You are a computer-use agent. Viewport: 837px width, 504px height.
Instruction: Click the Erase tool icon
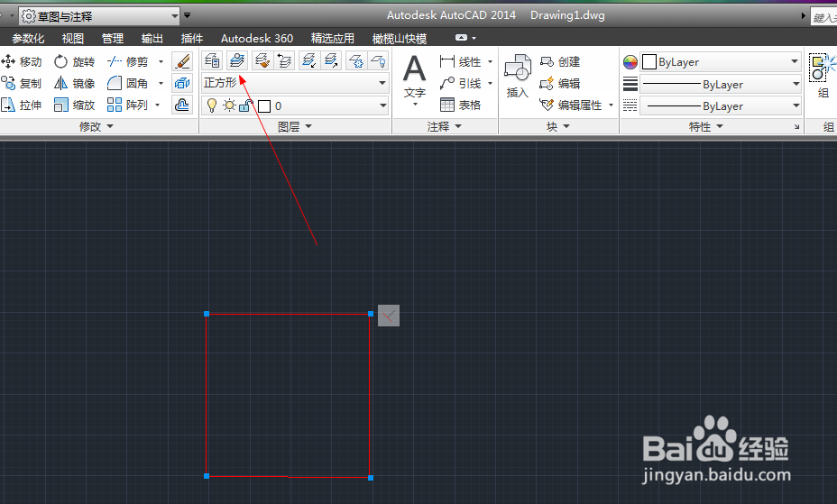click(182, 61)
